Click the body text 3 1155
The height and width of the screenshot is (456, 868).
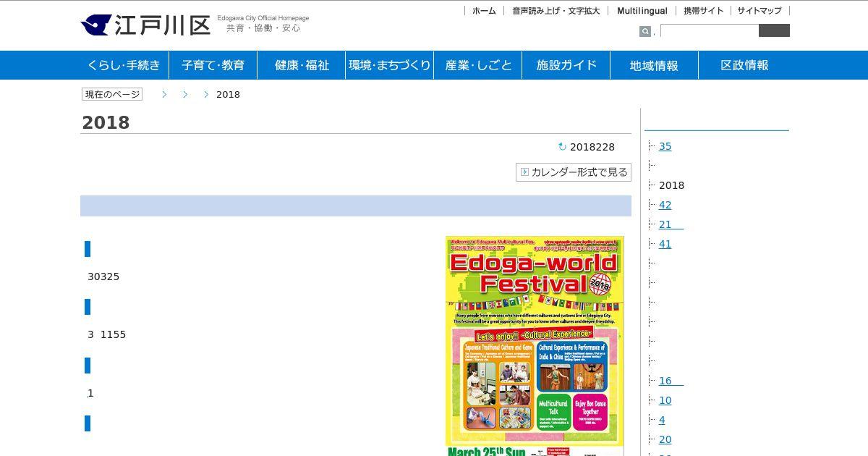coord(106,334)
